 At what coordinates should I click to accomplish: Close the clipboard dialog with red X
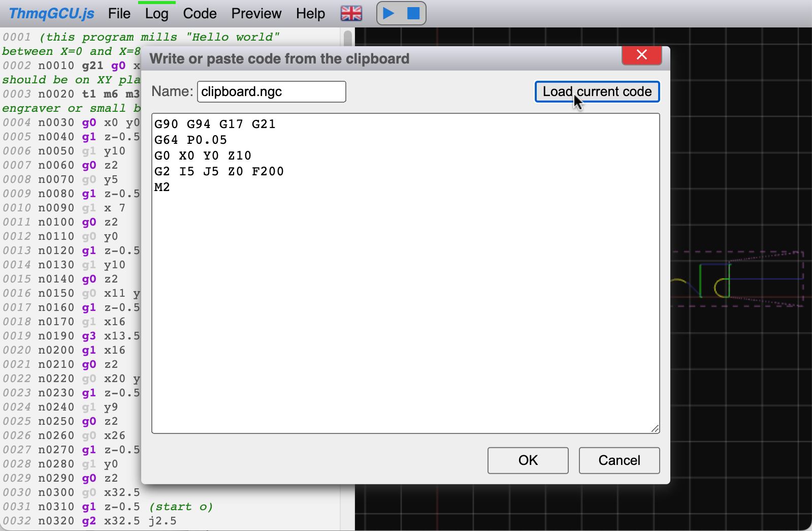pyautogui.click(x=641, y=55)
